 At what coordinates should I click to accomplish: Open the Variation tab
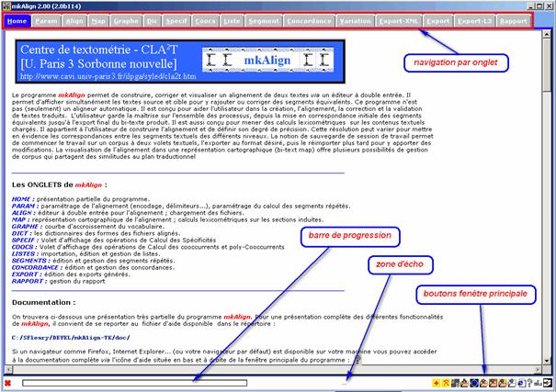click(356, 21)
